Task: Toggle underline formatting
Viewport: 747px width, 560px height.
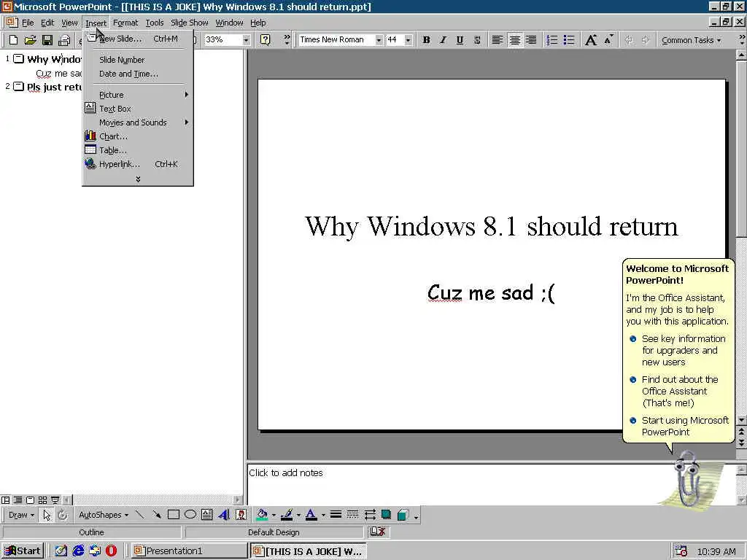Action: coord(460,40)
